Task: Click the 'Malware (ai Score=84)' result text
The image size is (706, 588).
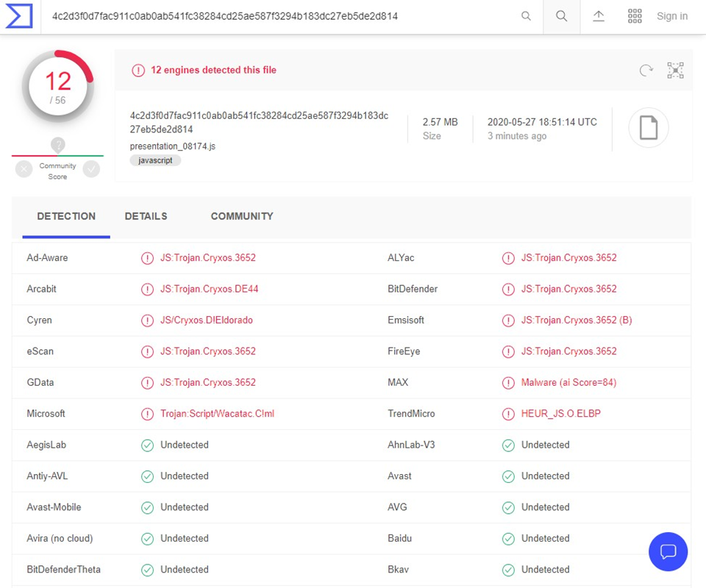Action: [568, 382]
